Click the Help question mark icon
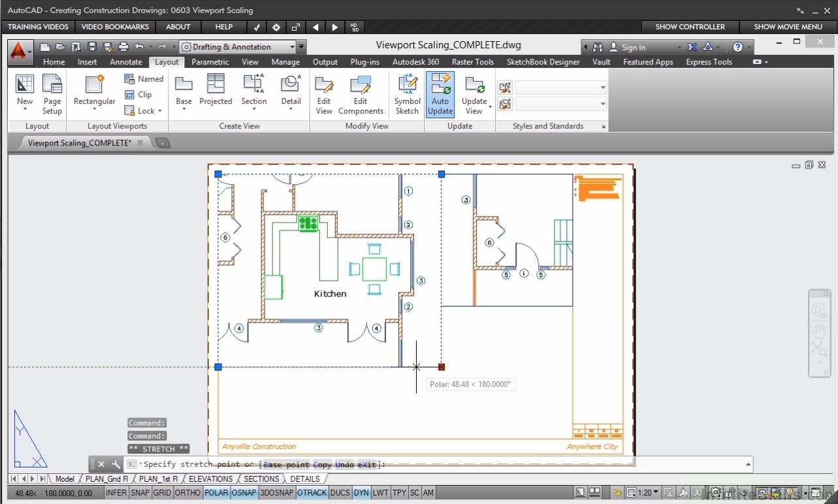This screenshot has height=504, width=838. pos(738,47)
